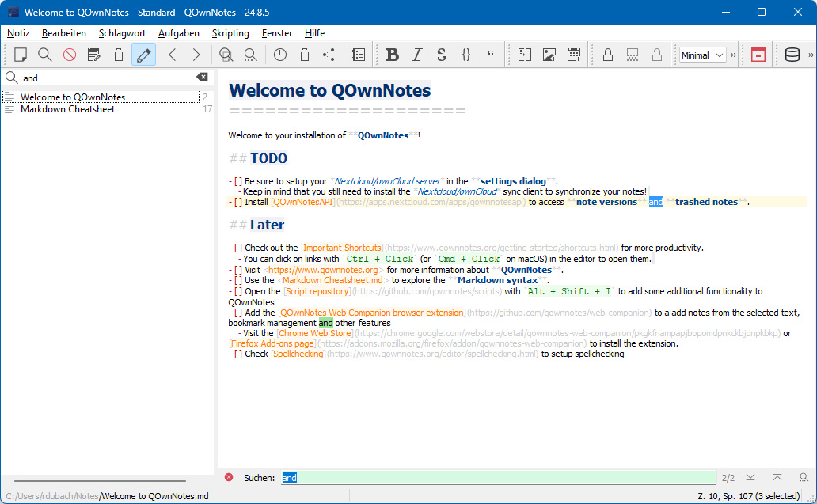817x504 pixels.
Task: Decrypt the note with the open lock icon
Action: 656,55
